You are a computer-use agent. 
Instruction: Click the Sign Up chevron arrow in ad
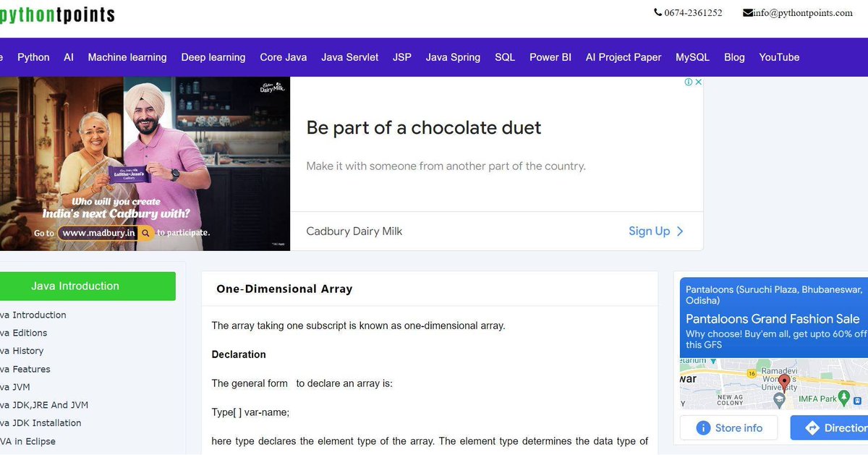[x=680, y=231]
